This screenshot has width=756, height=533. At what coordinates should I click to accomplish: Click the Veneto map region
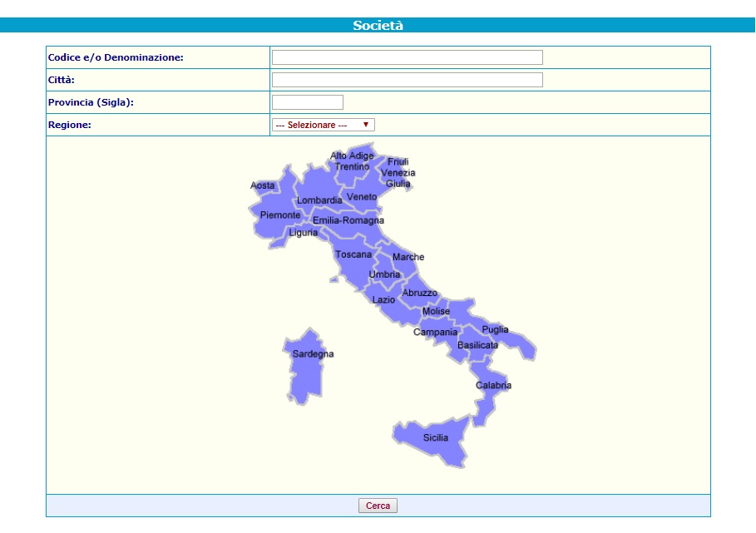point(362,197)
